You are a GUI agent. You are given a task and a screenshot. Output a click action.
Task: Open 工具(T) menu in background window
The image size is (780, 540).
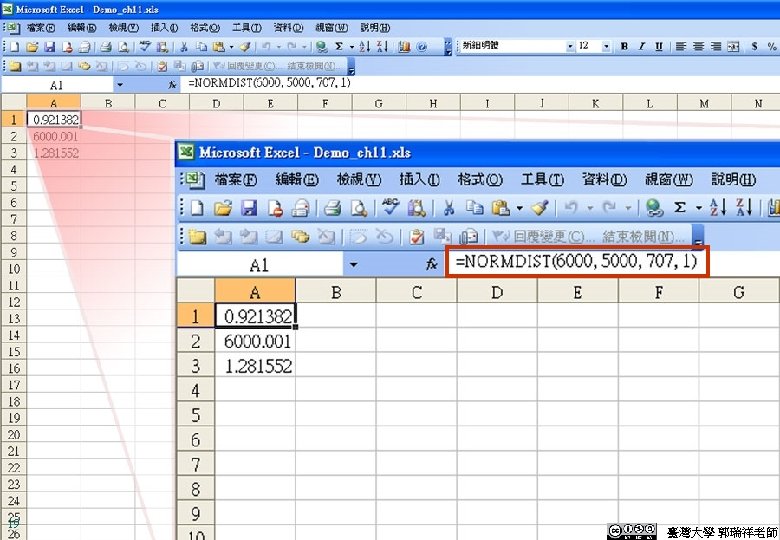pos(247,28)
